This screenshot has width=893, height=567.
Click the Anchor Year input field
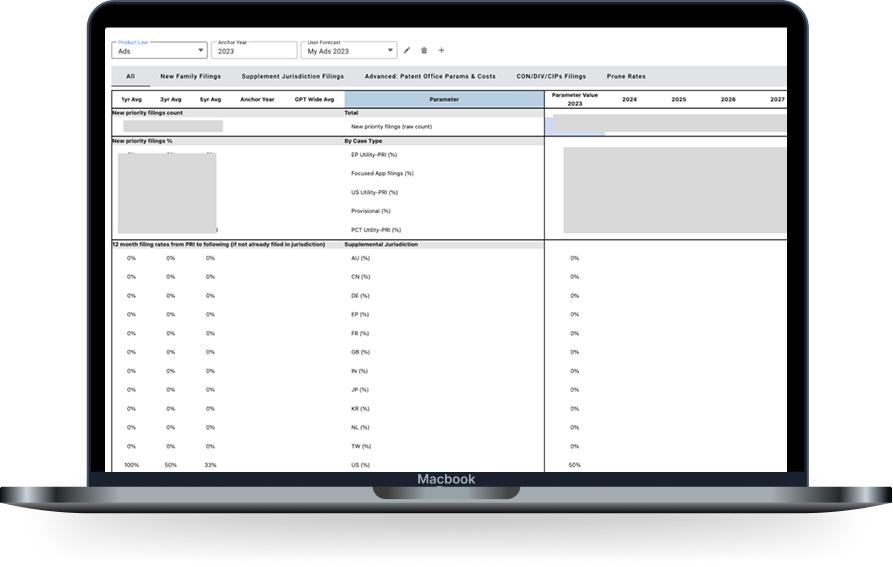[254, 51]
